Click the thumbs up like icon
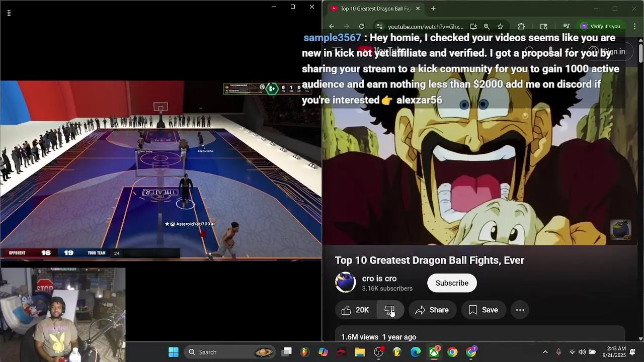 coord(346,310)
